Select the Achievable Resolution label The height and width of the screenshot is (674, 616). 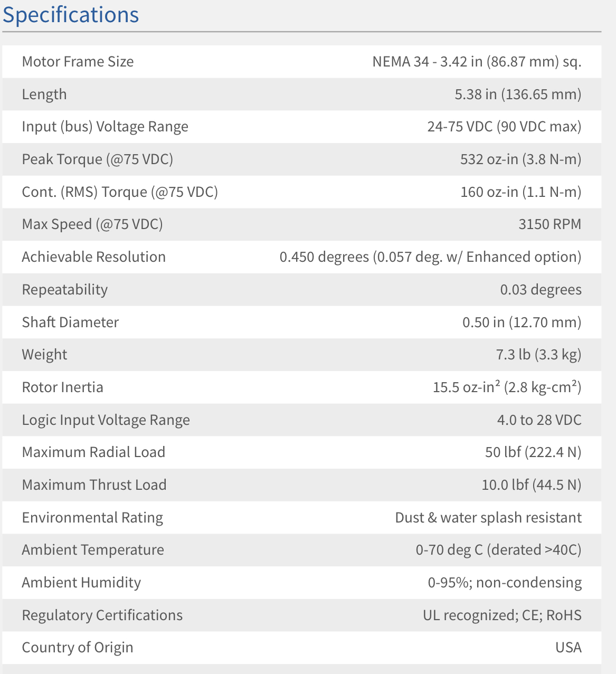(x=93, y=257)
